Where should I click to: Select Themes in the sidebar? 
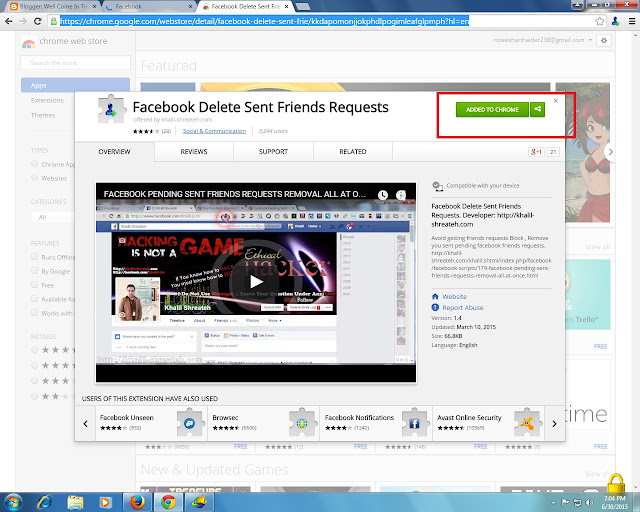pos(43,115)
